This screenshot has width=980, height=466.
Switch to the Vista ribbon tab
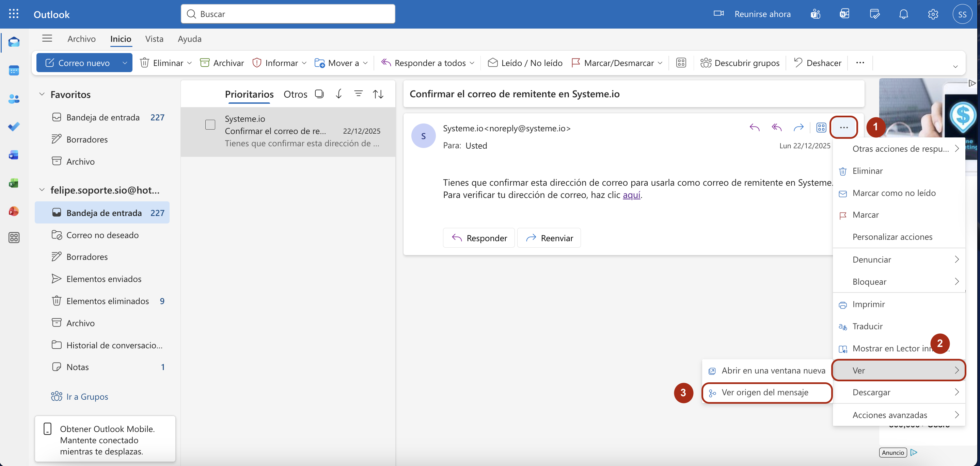pos(154,39)
